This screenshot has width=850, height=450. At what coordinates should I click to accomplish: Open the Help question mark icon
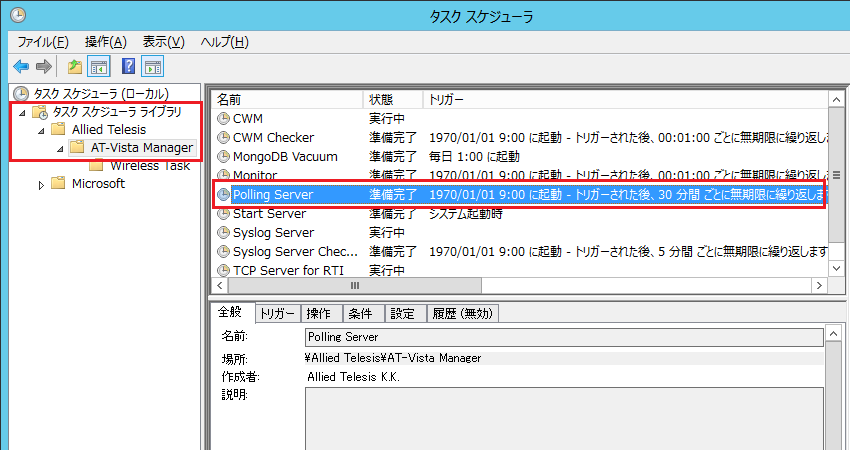[128, 67]
